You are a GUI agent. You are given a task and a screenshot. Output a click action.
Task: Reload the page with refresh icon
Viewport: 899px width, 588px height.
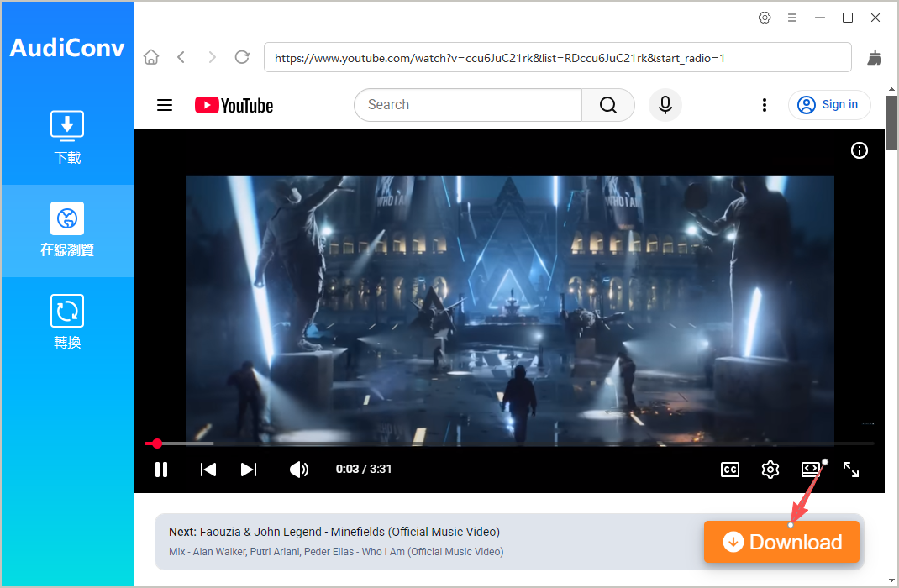[242, 57]
